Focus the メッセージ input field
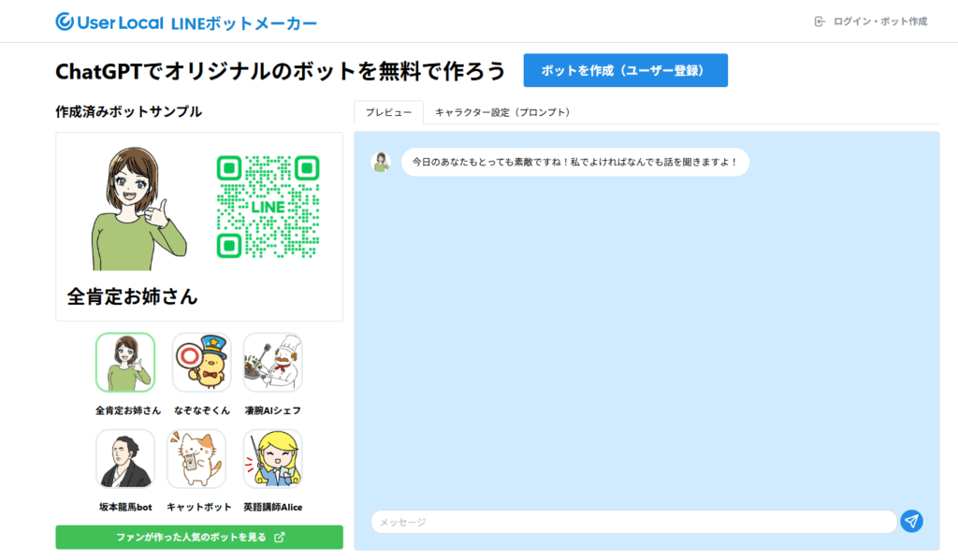The width and height of the screenshot is (958, 560). [633, 523]
